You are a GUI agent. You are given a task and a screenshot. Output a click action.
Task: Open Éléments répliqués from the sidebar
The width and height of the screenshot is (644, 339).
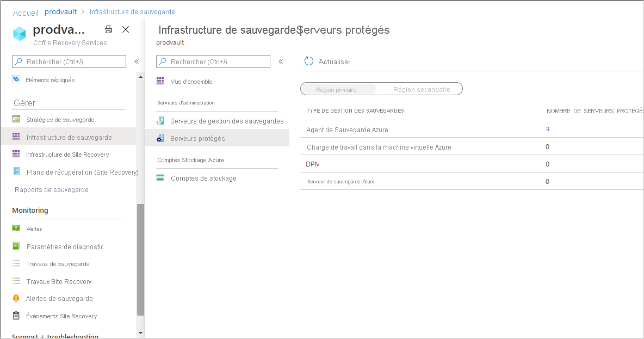(x=52, y=79)
